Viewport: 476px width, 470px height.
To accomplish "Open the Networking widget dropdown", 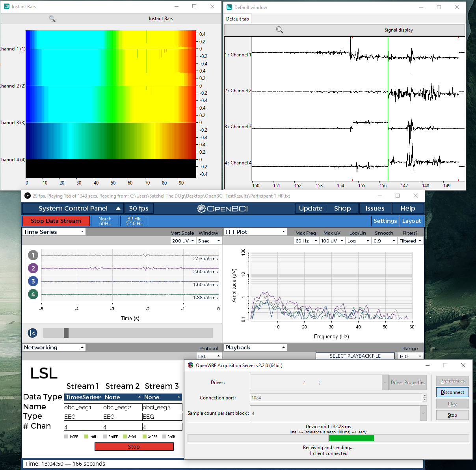I will point(54,347).
